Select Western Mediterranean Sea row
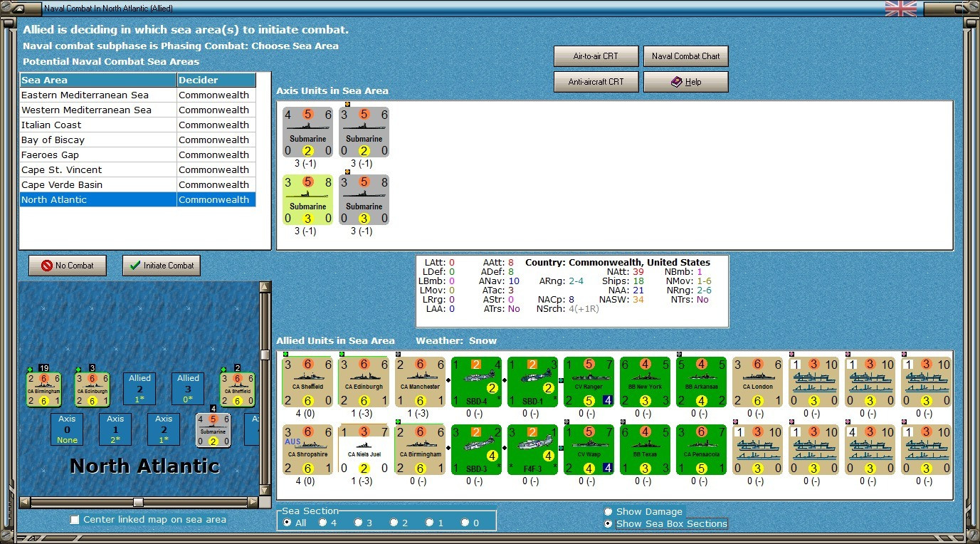This screenshot has width=980, height=544. 137,110
